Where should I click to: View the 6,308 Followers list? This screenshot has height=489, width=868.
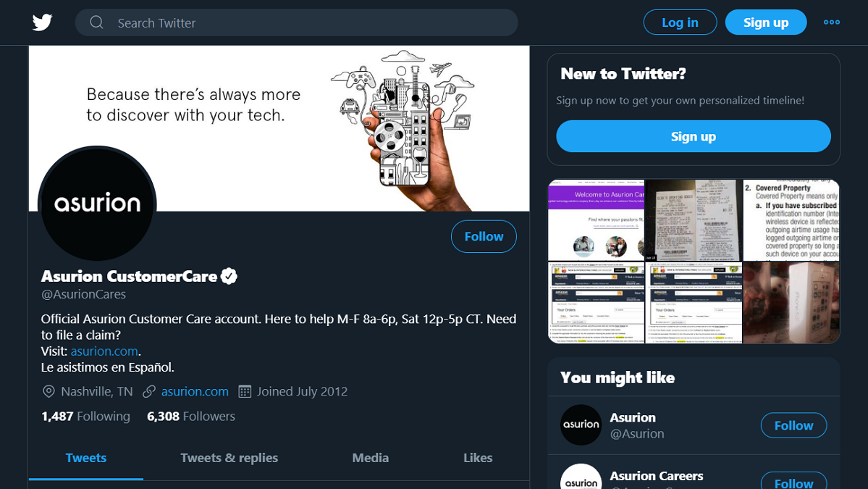point(191,416)
